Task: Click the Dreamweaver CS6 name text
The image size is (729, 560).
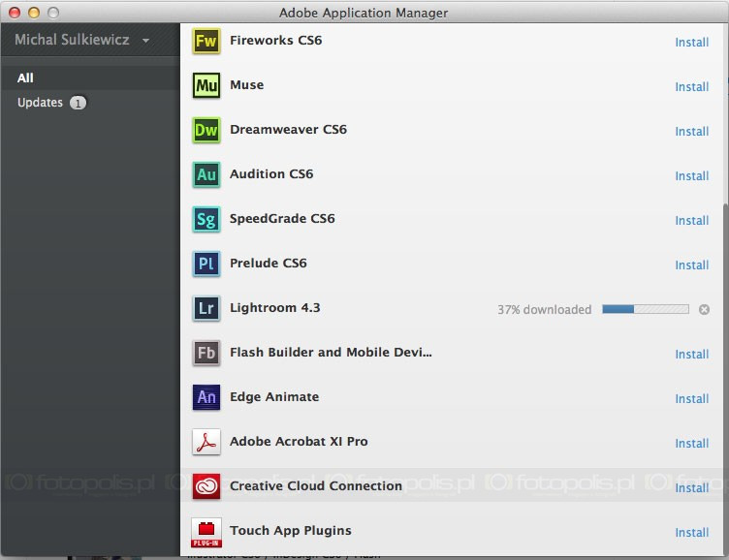Action: coord(288,130)
